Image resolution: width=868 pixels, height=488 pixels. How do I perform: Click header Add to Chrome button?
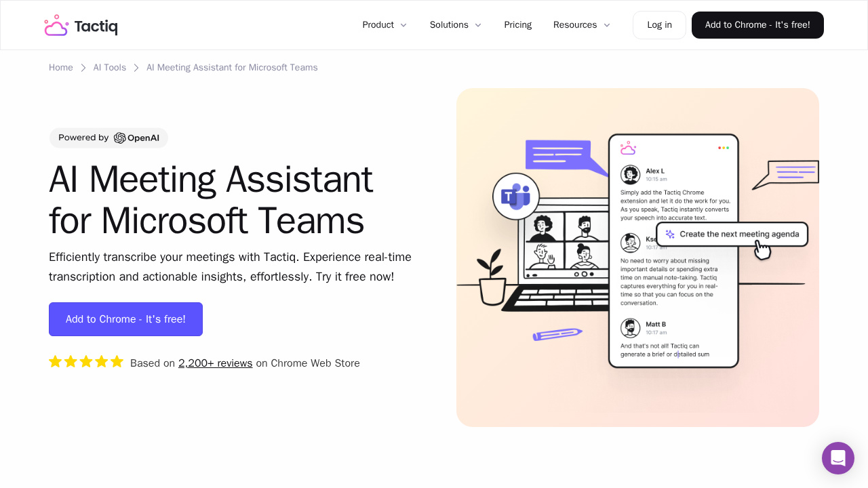pyautogui.click(x=757, y=25)
